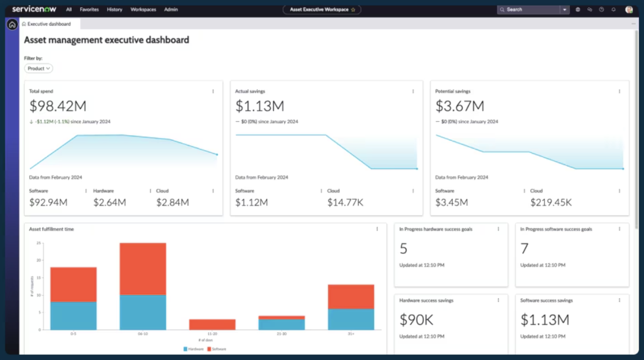
Task: Open the kebab menu on Total spend card
Action: click(213, 91)
